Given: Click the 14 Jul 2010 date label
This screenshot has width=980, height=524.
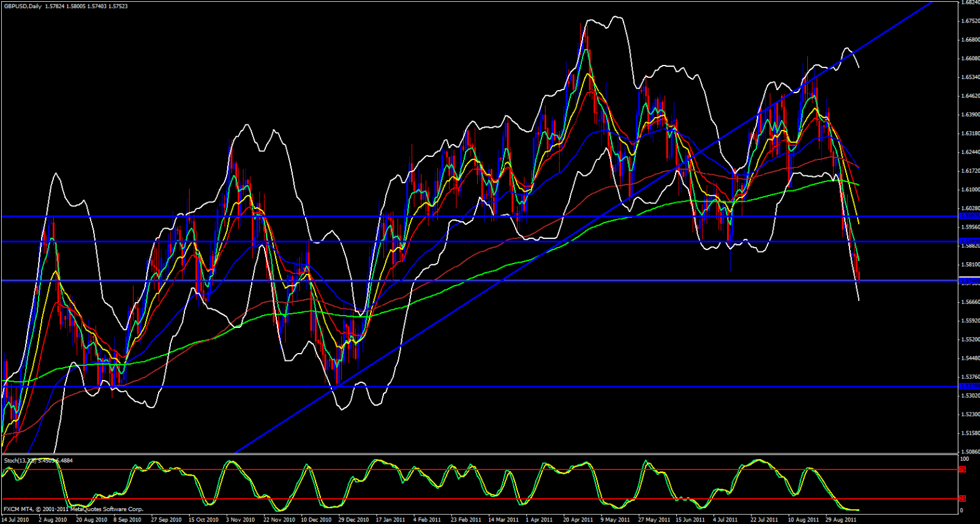Looking at the screenshot, I should click(x=15, y=520).
